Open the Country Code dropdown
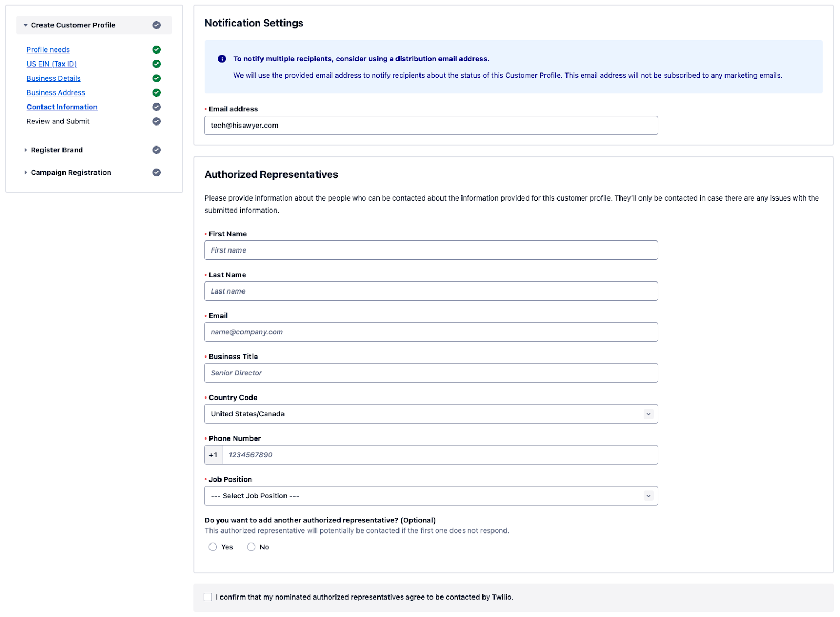840x617 pixels. click(x=430, y=414)
